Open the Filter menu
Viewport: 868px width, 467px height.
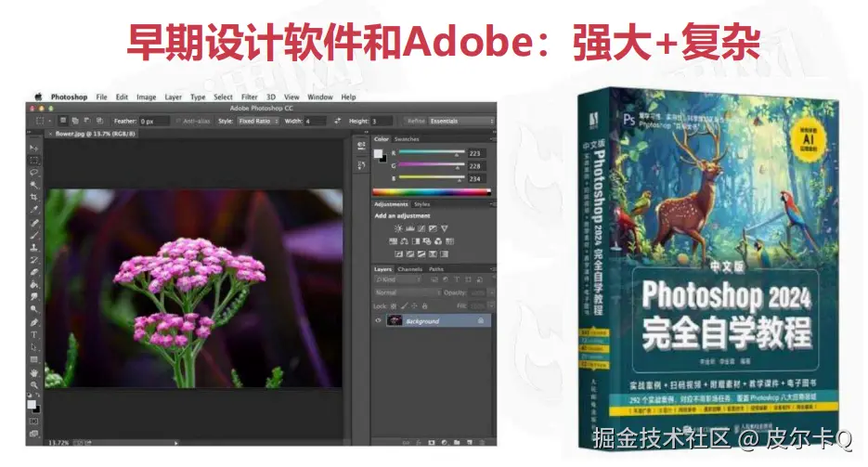click(x=249, y=97)
